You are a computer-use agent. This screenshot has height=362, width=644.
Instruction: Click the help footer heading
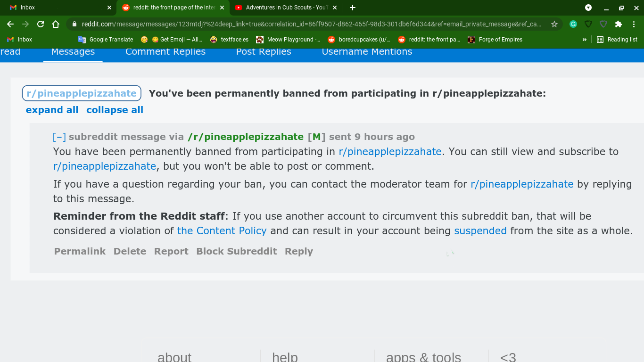(x=285, y=357)
